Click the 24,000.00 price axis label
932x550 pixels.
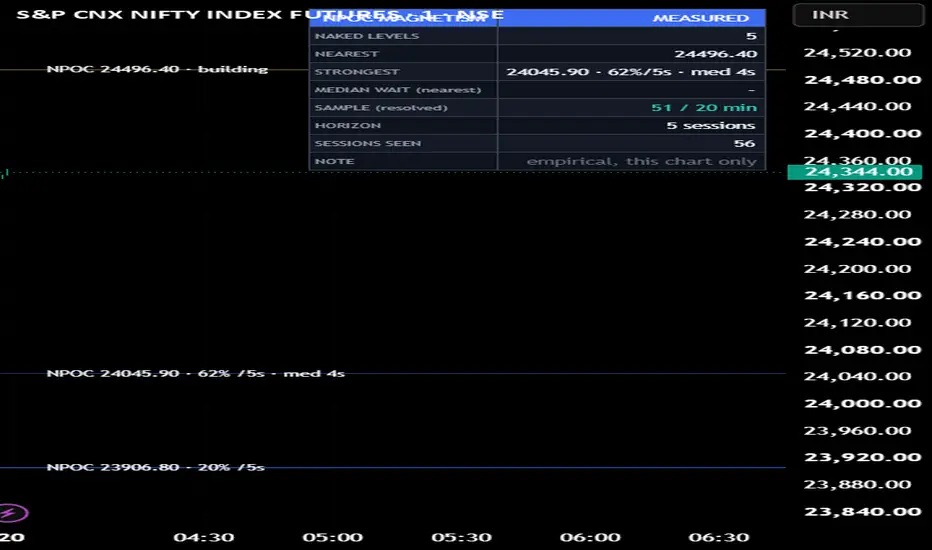coord(862,403)
